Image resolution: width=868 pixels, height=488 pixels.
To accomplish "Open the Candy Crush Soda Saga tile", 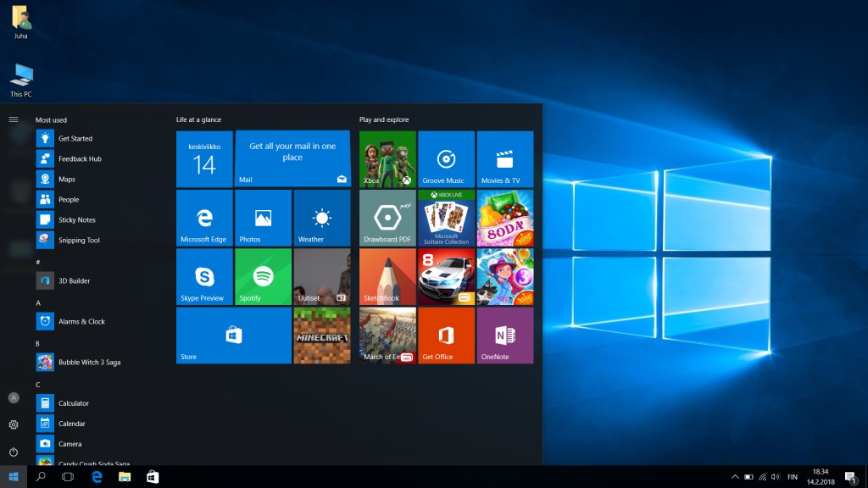I will click(x=505, y=218).
